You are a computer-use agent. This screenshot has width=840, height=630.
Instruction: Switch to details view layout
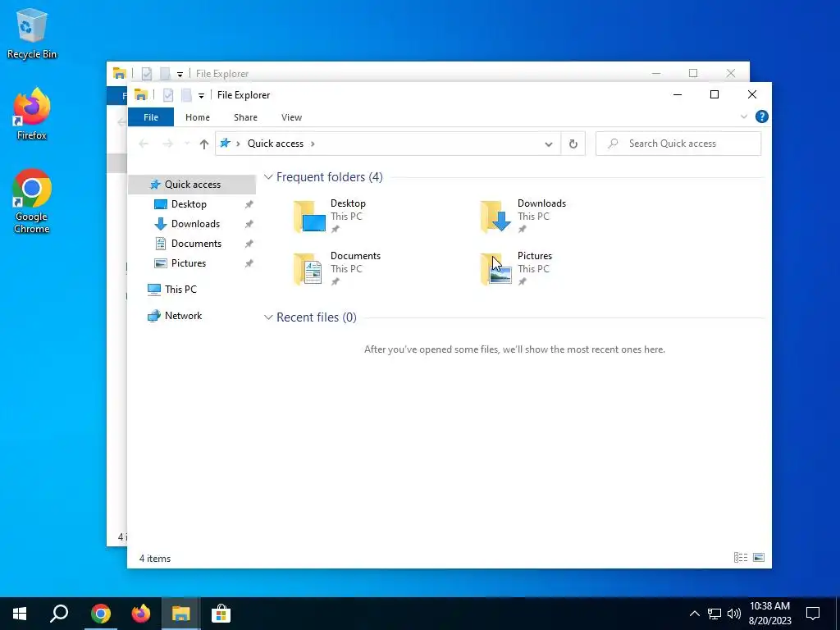coord(741,558)
